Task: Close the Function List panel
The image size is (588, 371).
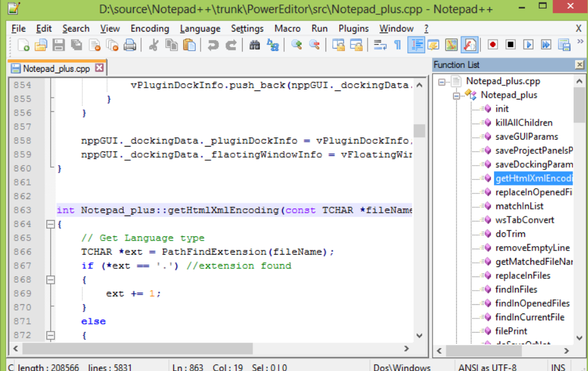Action: (579, 65)
